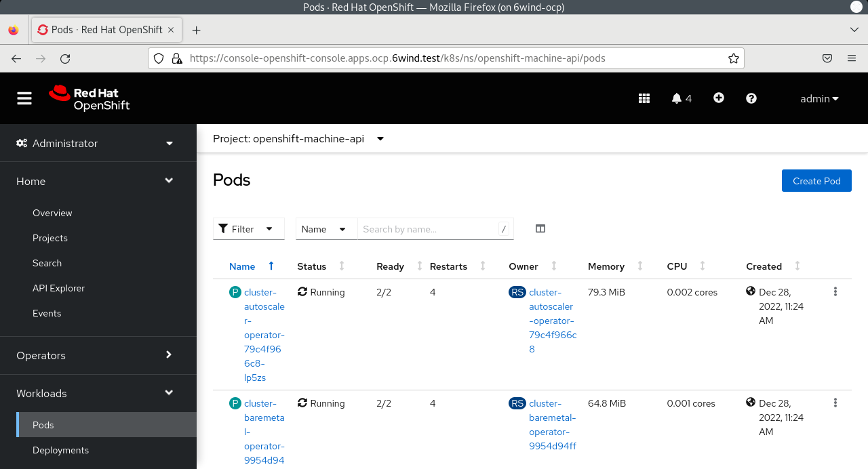Image resolution: width=868 pixels, height=469 pixels.
Task: Open the help question mark icon
Action: coord(751,98)
